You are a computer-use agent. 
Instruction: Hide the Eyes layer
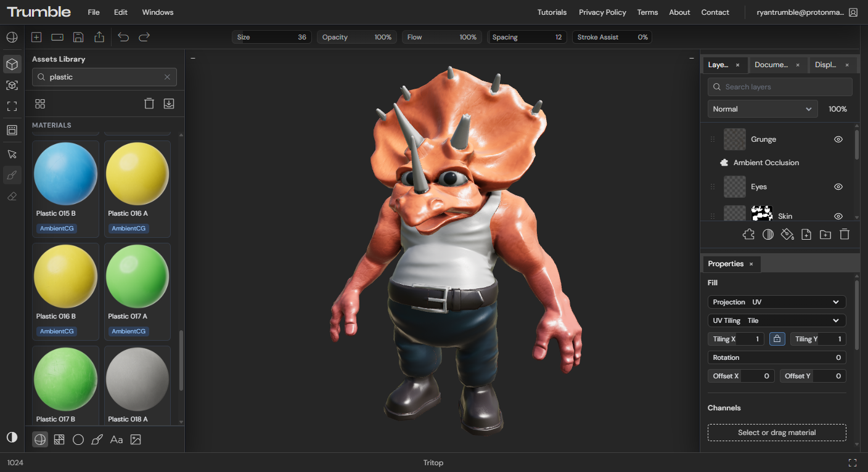coord(838,187)
